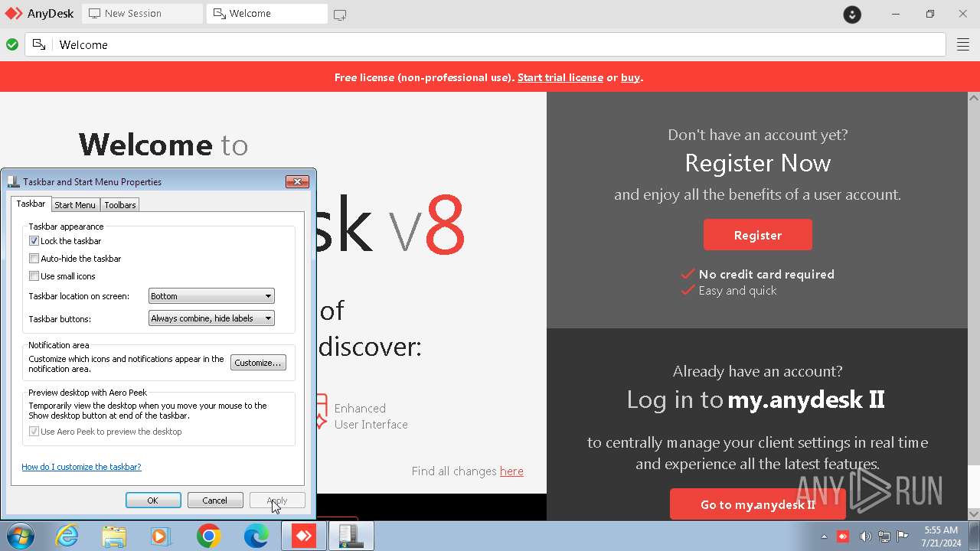The height and width of the screenshot is (551, 980).
Task: Click Cancel in taskbar properties dialog
Action: [x=215, y=500]
